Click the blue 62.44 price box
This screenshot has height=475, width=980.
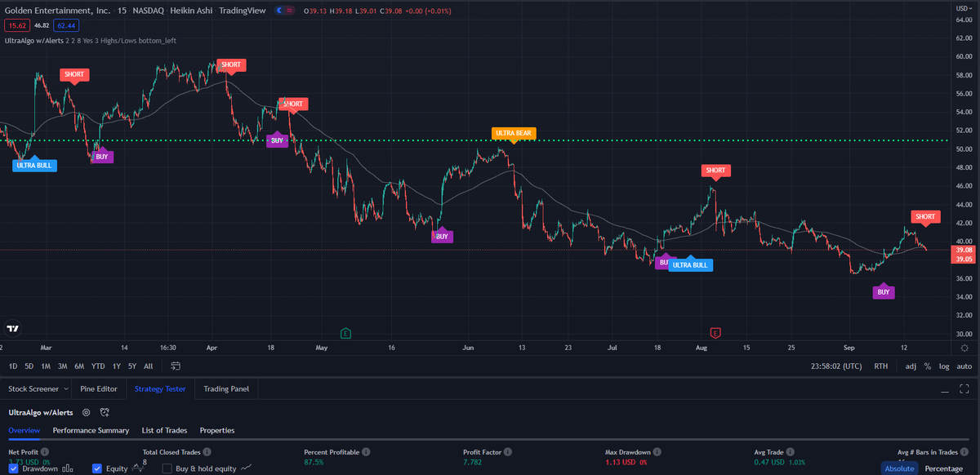click(x=66, y=25)
